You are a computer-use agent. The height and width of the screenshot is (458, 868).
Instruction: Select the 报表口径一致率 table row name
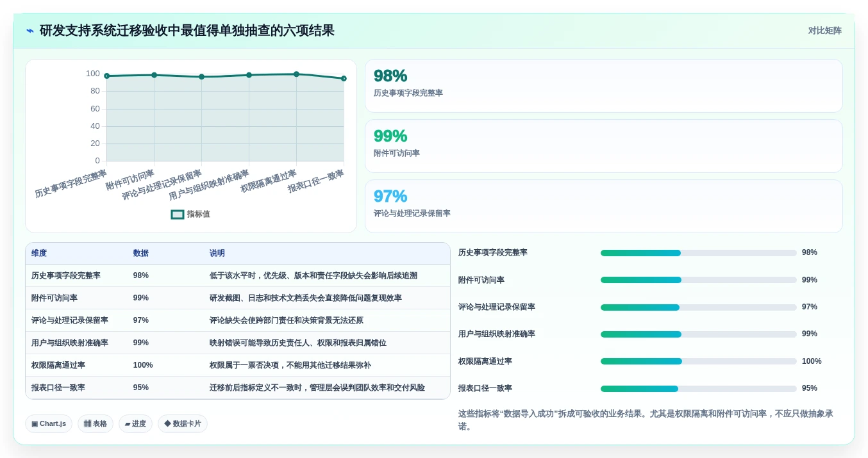[x=58, y=388]
